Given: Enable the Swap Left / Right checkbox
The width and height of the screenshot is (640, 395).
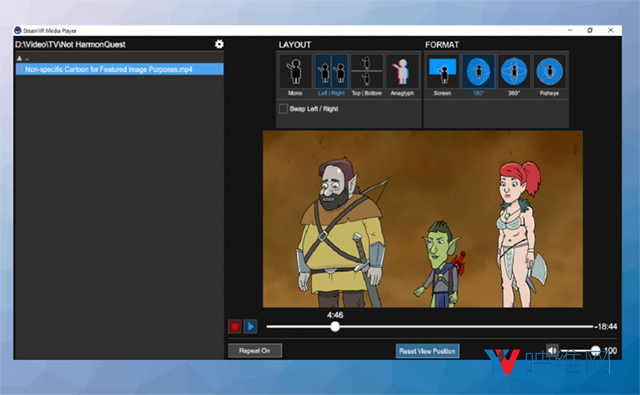Looking at the screenshot, I should point(283,109).
